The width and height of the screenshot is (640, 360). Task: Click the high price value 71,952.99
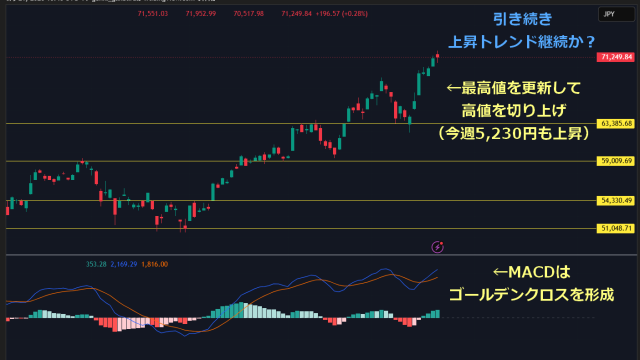(x=201, y=14)
